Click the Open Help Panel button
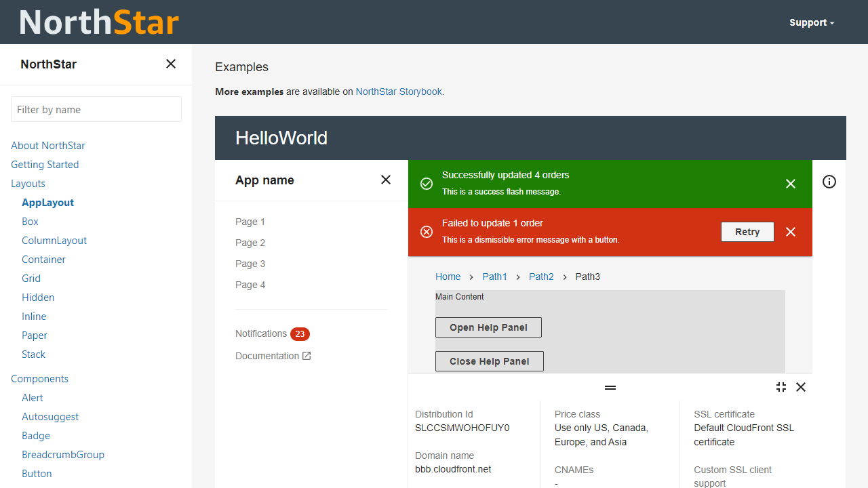Screen dimensions: 868x488 coord(488,327)
